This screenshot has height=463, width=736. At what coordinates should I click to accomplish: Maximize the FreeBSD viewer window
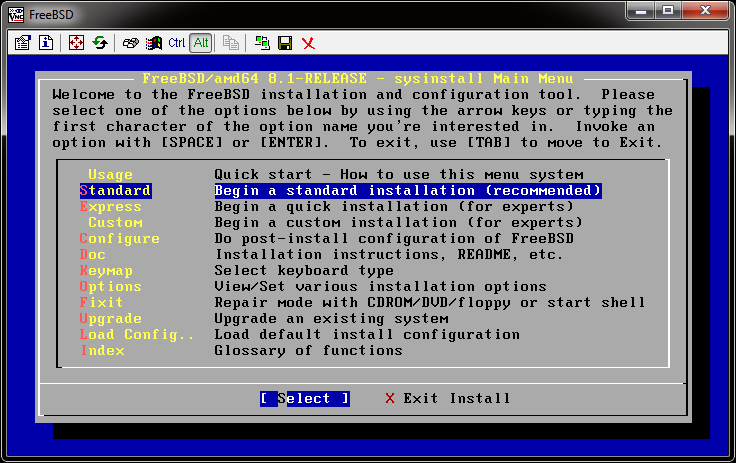pyautogui.click(x=668, y=10)
